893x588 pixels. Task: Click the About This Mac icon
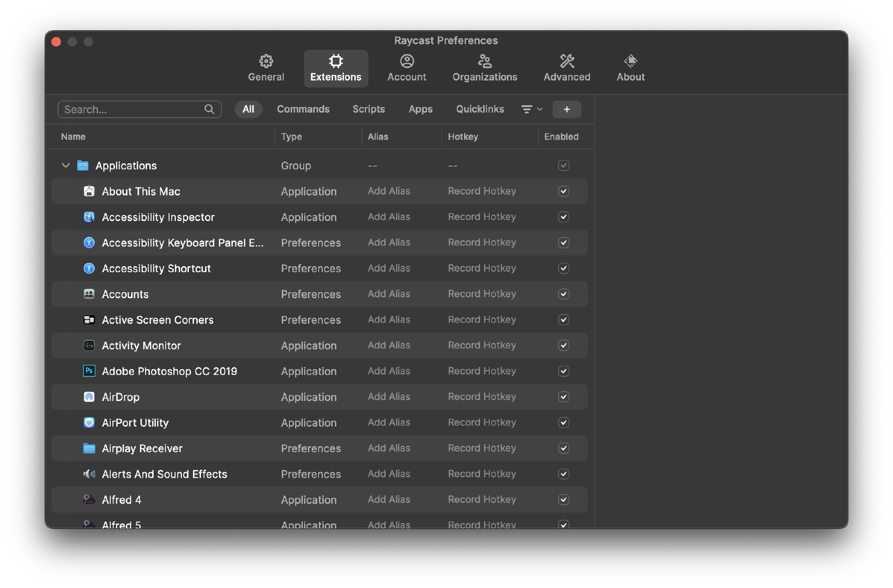coord(89,191)
